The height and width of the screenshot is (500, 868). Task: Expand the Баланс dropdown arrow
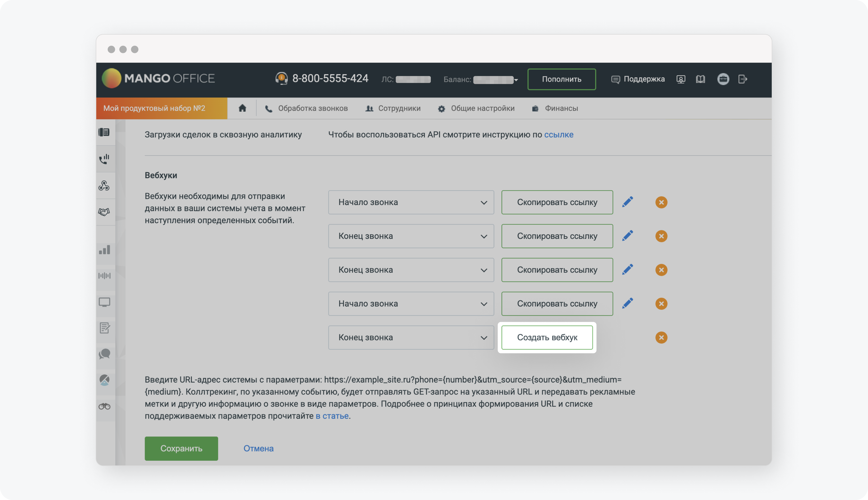coord(516,80)
